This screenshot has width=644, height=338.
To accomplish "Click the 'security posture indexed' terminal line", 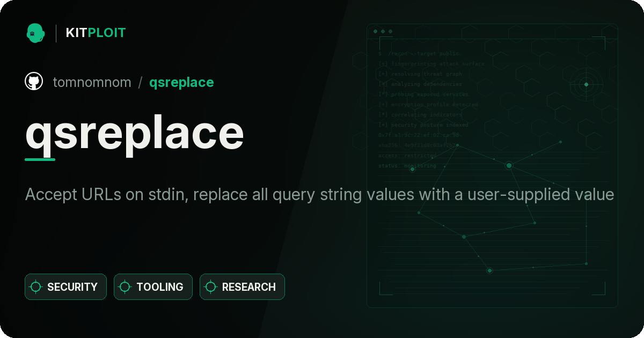I will 423,125.
